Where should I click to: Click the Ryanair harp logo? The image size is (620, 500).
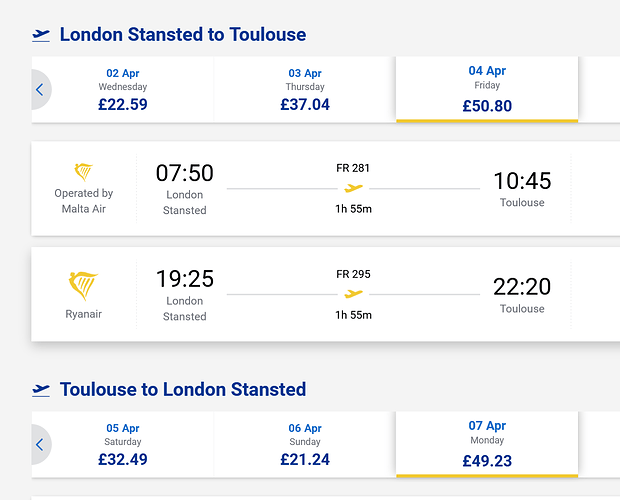[83, 286]
